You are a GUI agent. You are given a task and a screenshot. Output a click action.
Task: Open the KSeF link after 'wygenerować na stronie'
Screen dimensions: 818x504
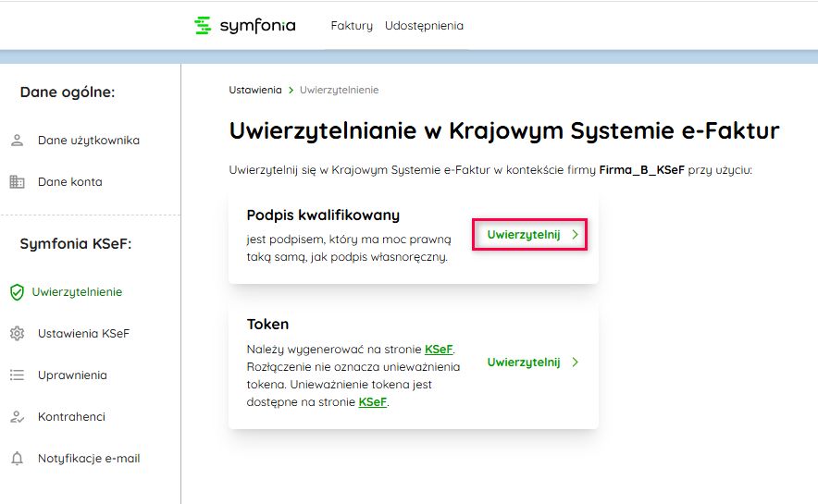click(x=439, y=350)
